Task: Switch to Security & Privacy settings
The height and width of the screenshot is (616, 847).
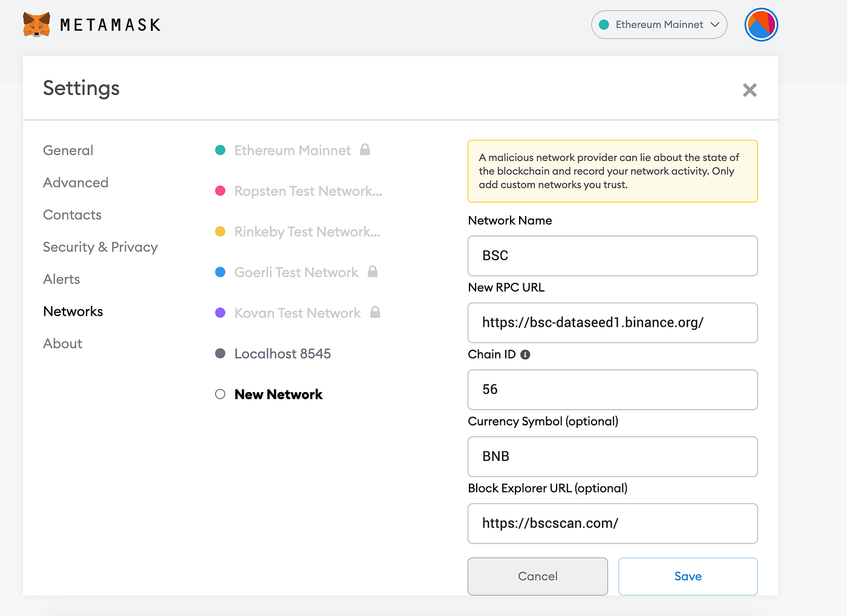Action: [x=100, y=247]
